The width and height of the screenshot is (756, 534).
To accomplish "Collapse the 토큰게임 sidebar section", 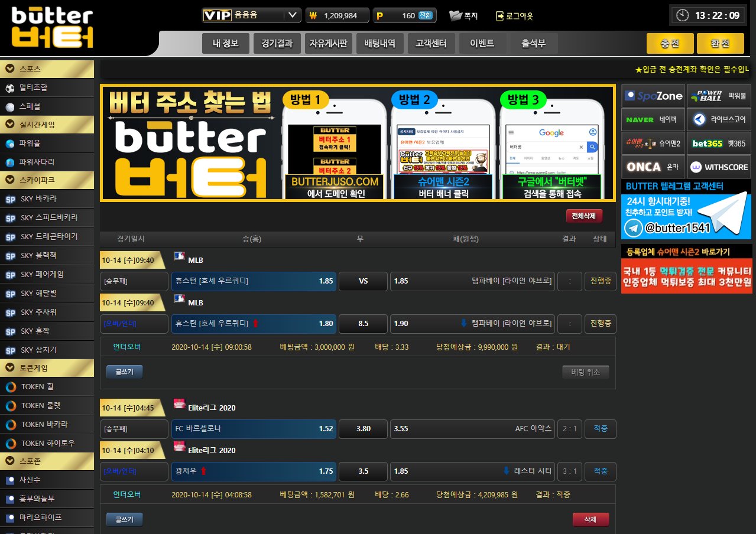I will [9, 367].
